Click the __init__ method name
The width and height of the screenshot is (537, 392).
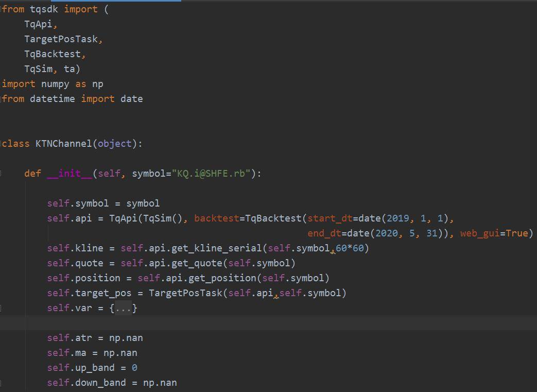tap(70, 174)
